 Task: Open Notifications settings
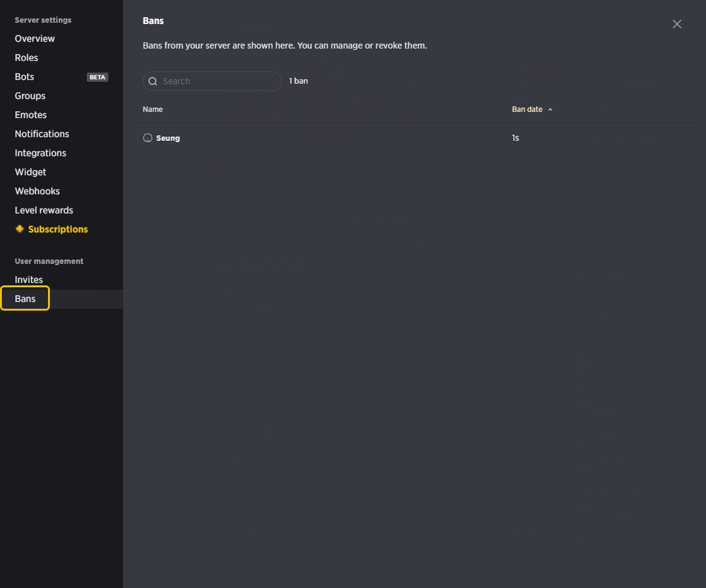pos(42,134)
